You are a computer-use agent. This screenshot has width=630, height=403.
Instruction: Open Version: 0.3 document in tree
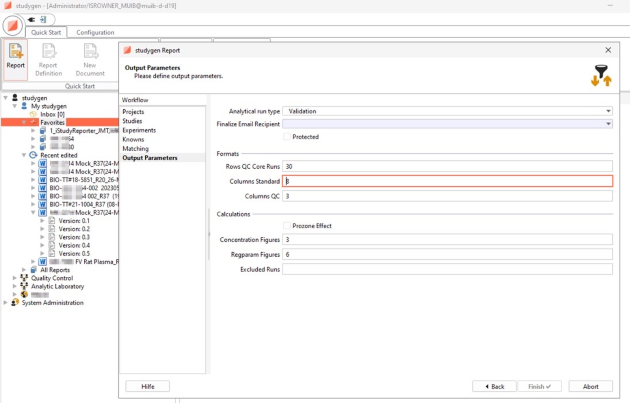[74, 237]
